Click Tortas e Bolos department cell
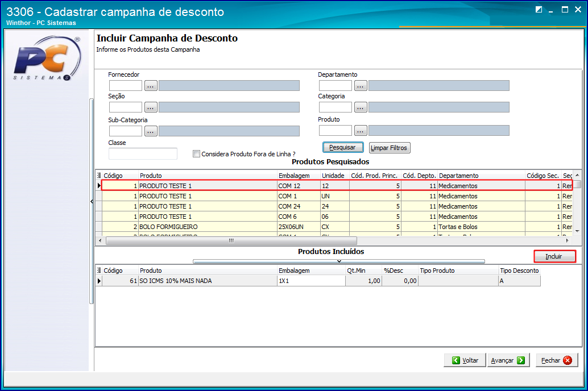The height and width of the screenshot is (391, 588). coord(481,227)
